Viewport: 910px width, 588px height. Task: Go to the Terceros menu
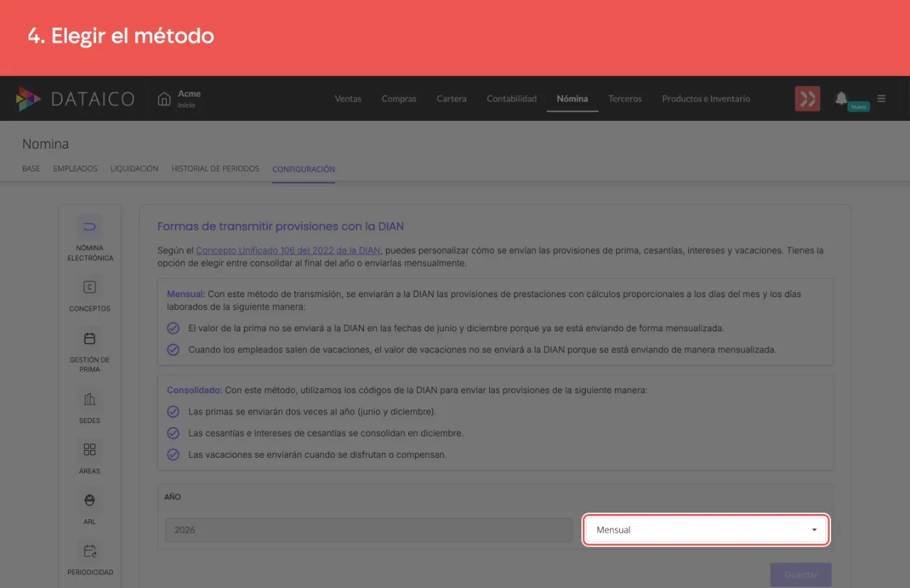625,99
